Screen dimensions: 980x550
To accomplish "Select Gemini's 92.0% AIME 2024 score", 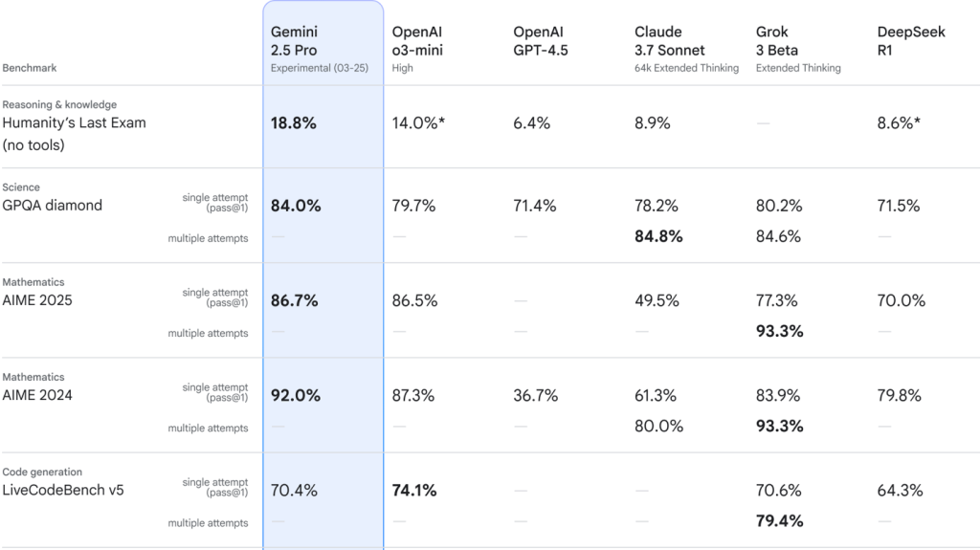I will (295, 395).
